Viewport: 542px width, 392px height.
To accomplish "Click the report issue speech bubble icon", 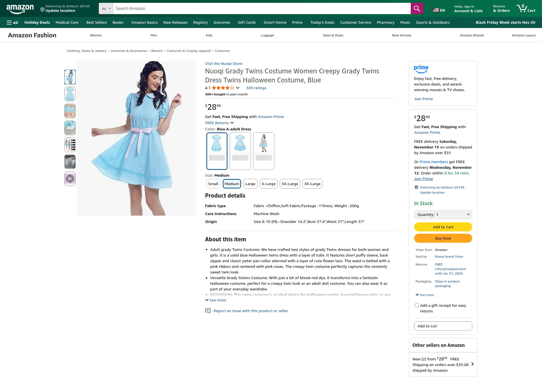I will (x=208, y=311).
